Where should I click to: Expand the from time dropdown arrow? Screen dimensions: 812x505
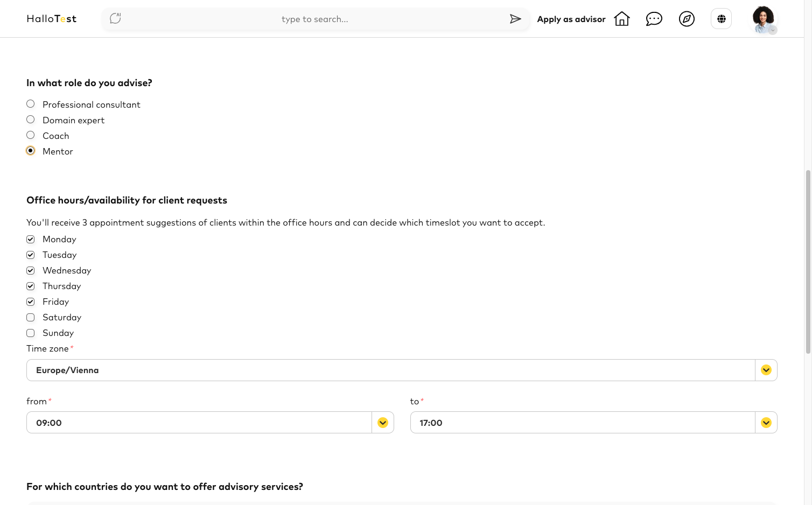383,423
